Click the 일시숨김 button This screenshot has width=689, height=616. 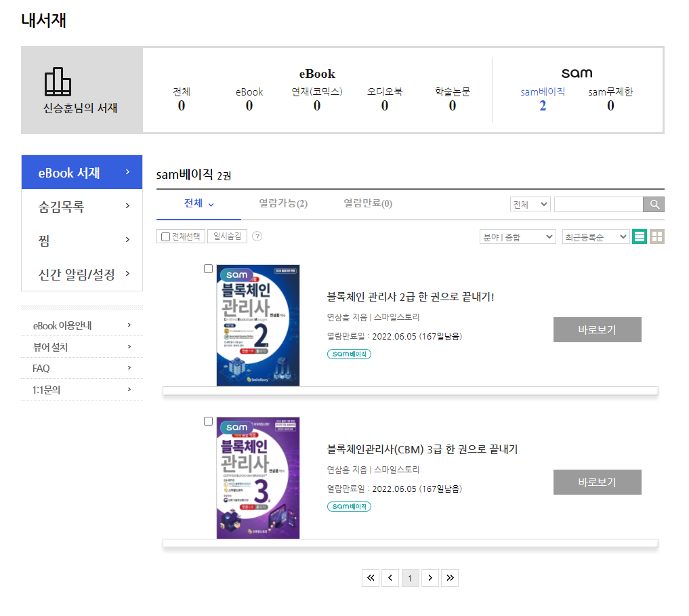pyautogui.click(x=227, y=236)
